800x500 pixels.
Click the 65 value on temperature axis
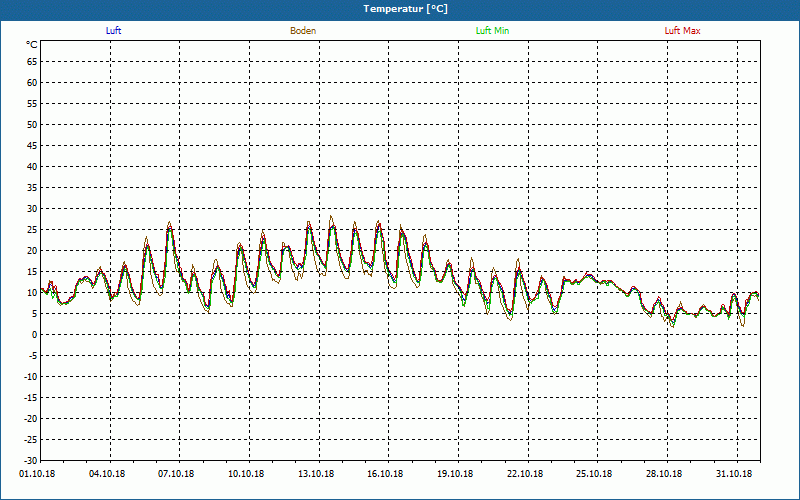[32, 62]
